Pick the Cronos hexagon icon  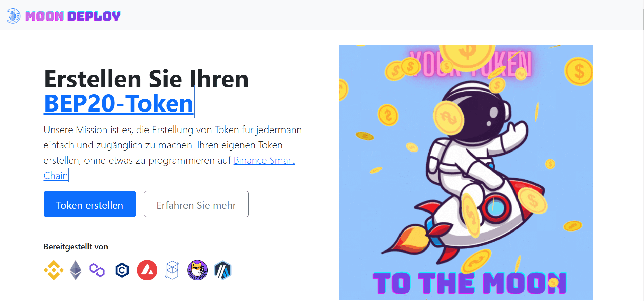(122, 270)
